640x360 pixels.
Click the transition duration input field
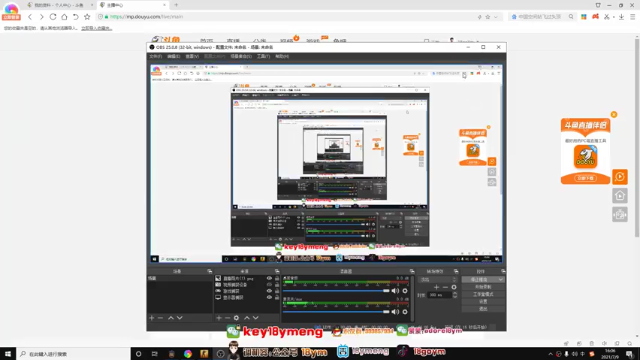click(440, 295)
